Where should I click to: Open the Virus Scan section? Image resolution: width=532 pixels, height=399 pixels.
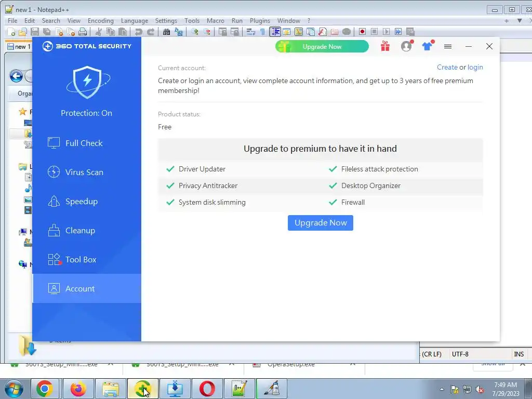click(x=87, y=172)
